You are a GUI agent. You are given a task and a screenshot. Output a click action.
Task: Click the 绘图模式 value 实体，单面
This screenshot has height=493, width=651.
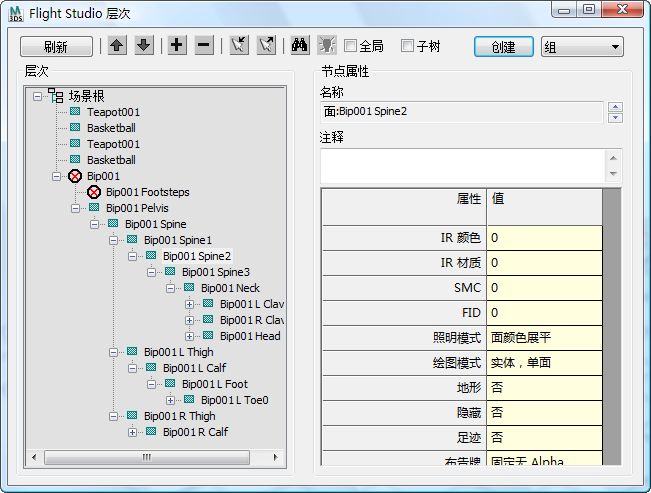click(x=544, y=363)
